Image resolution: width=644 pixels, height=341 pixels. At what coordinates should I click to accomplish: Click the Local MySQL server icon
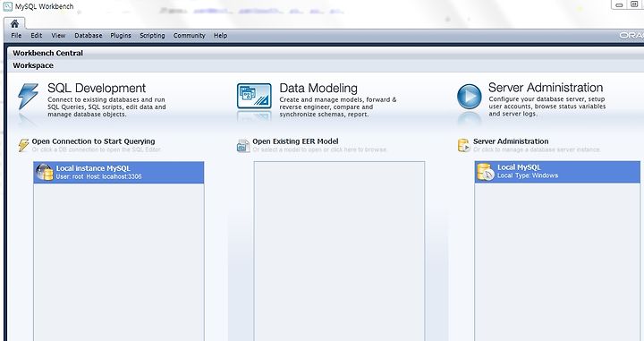click(485, 172)
